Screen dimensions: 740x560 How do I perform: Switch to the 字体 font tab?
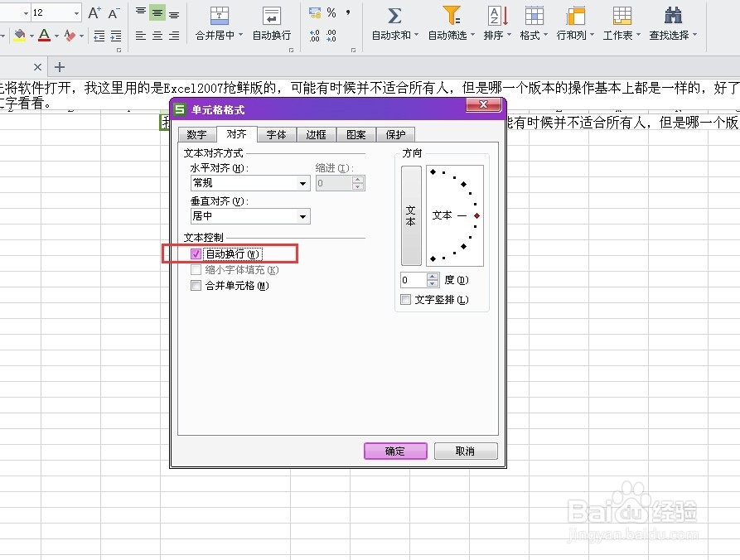(x=276, y=133)
